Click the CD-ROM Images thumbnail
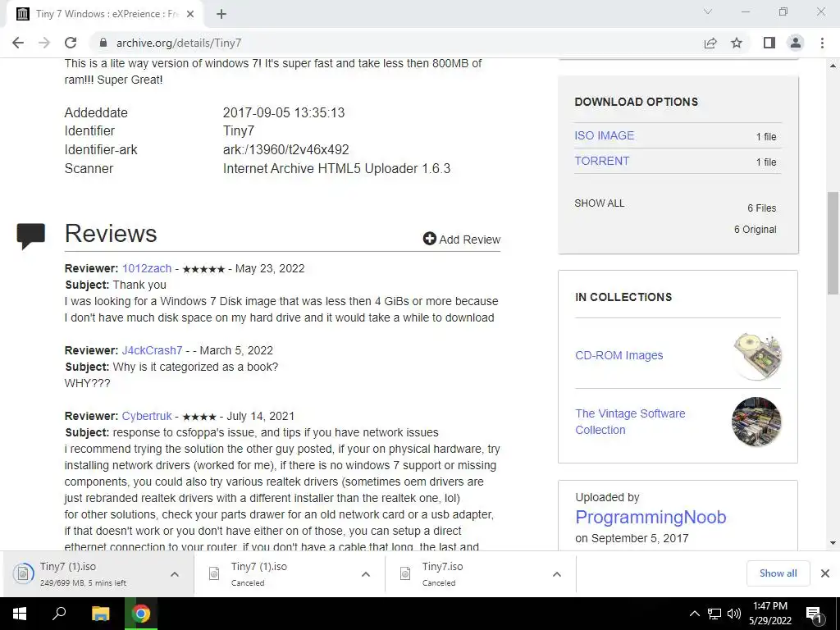Image resolution: width=840 pixels, height=630 pixels. (x=757, y=356)
